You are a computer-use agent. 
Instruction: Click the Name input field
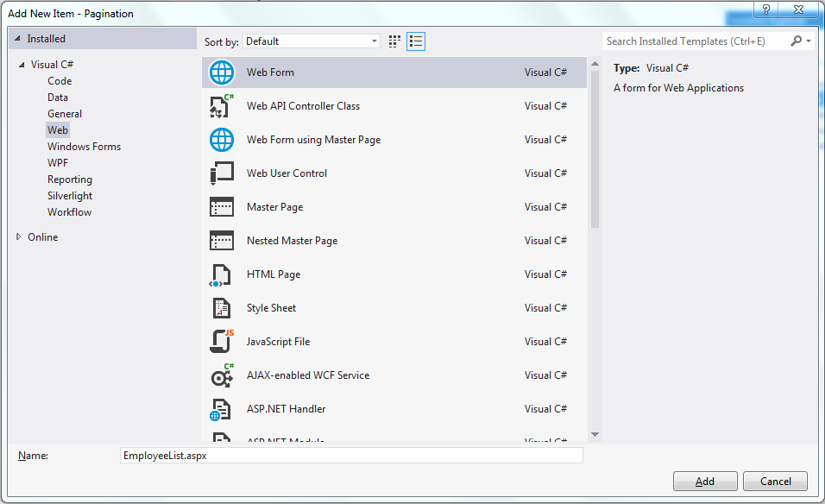point(351,456)
